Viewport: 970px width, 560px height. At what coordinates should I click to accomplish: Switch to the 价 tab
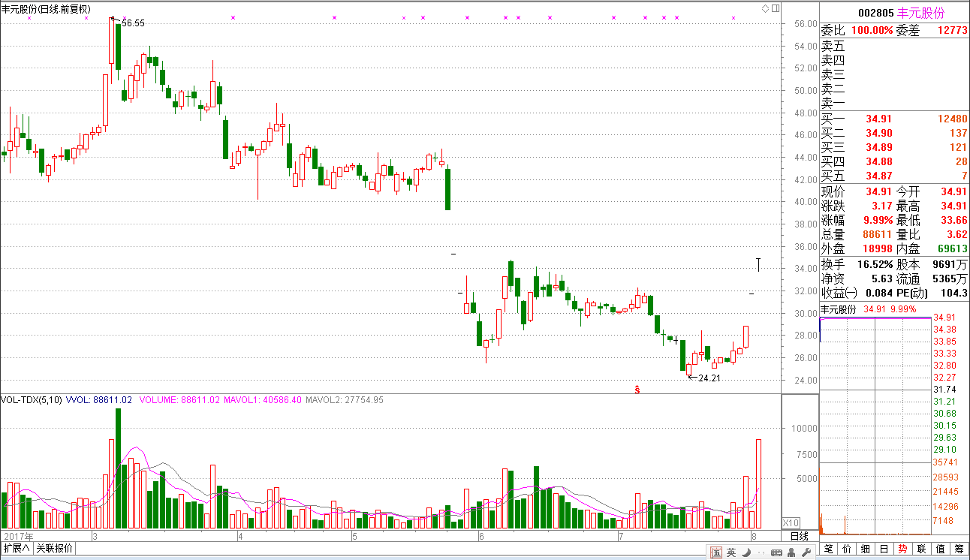(847, 549)
